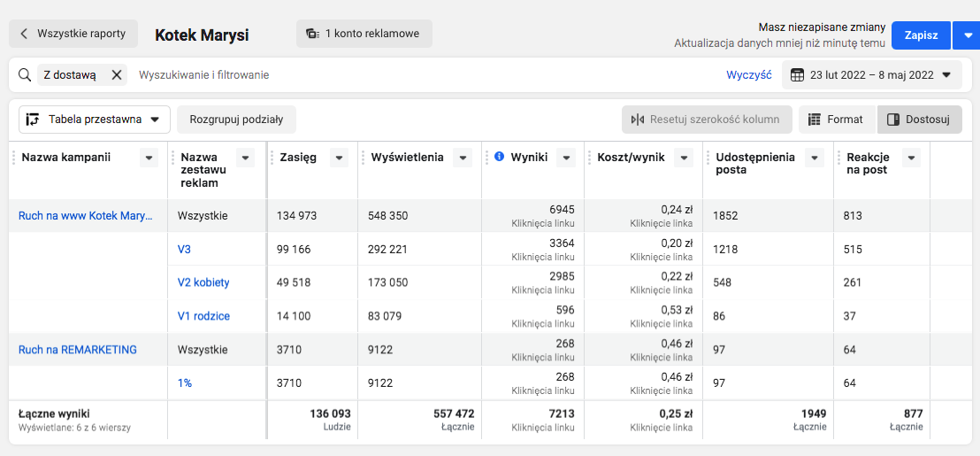Save the report with Zapisz
Screen dimensions: 980x456
click(921, 35)
